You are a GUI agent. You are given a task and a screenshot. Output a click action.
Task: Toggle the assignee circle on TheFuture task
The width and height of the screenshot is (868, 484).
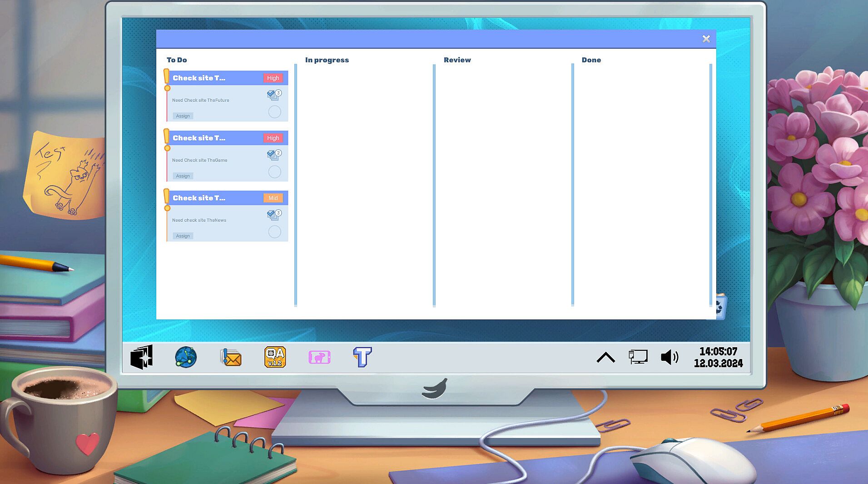click(x=274, y=112)
